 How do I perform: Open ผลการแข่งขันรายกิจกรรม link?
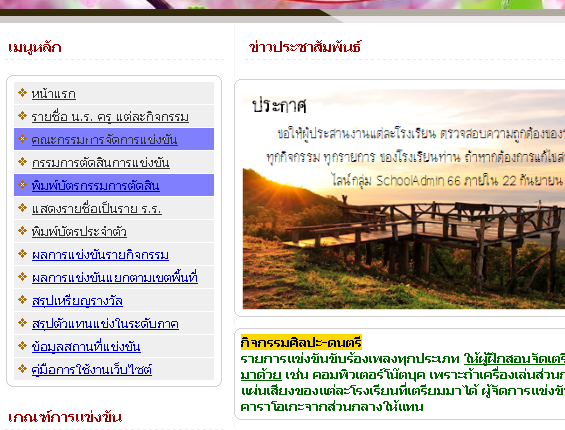tap(100, 255)
